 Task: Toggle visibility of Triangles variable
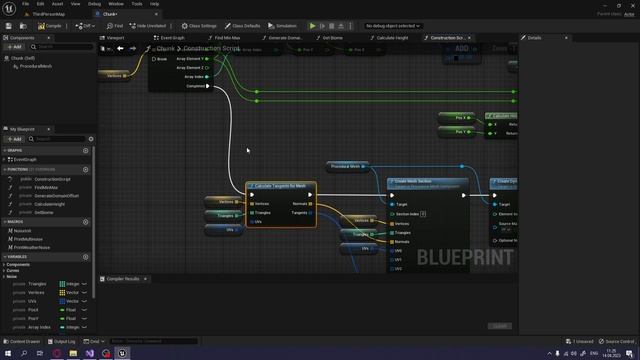(84, 284)
